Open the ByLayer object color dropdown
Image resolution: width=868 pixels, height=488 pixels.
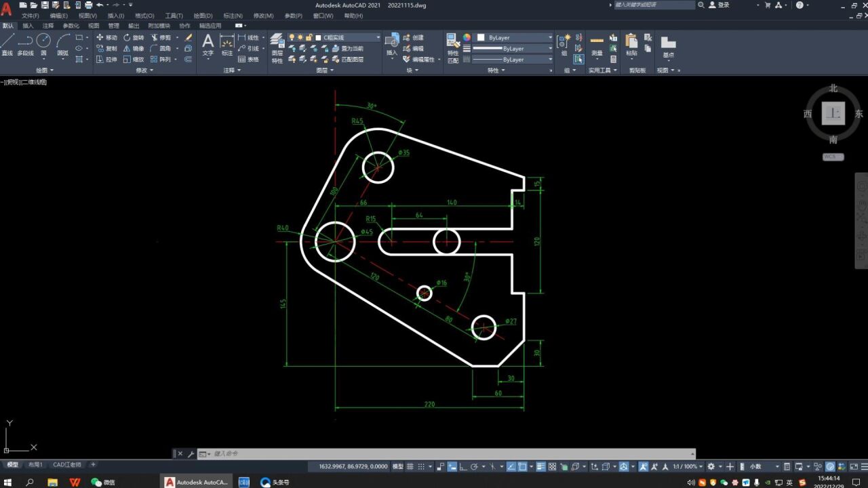(515, 37)
